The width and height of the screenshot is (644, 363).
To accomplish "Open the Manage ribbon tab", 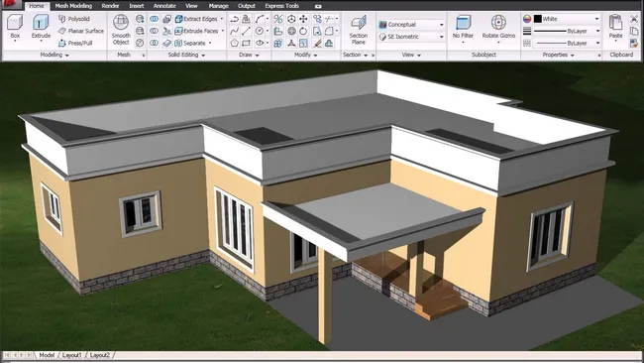I will pyautogui.click(x=219, y=6).
